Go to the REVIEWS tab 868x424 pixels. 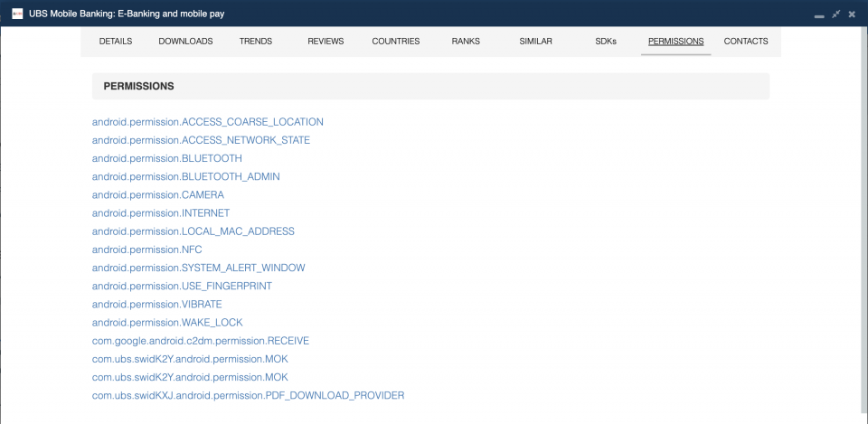coord(325,41)
